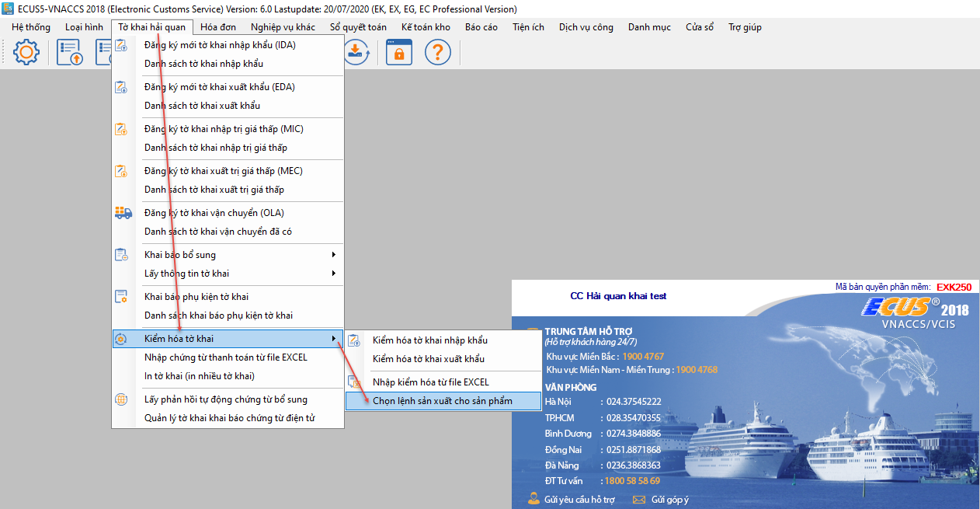
Task: Click the truck icon beside Đăng ký tờ khai vận chuyển (OLA)
Action: [123, 213]
